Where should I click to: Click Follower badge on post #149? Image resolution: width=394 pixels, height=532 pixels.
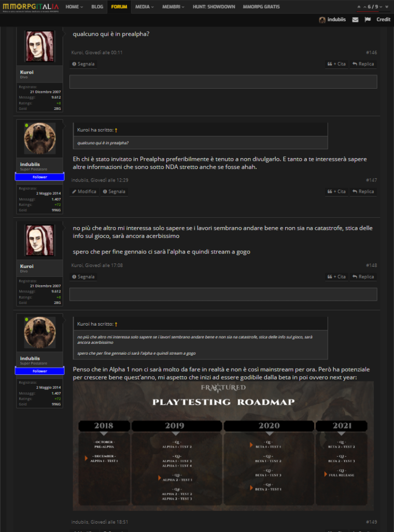(x=40, y=371)
